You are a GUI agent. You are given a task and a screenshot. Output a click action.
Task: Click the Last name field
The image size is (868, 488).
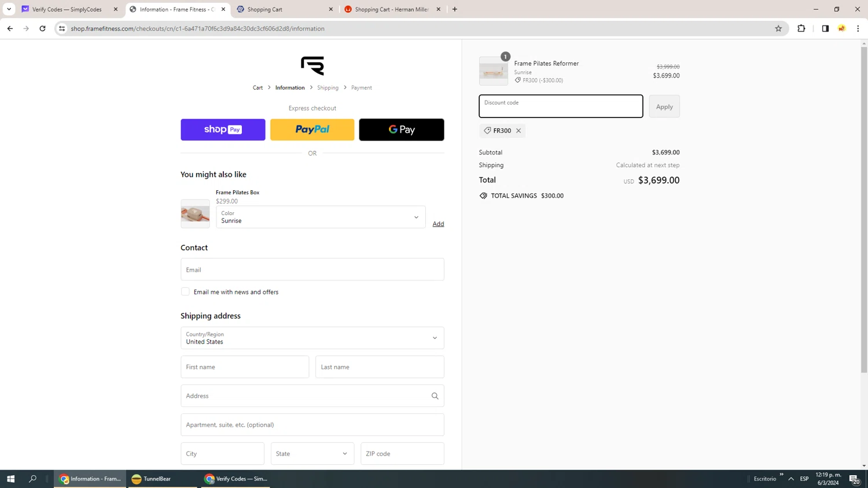pos(380,367)
